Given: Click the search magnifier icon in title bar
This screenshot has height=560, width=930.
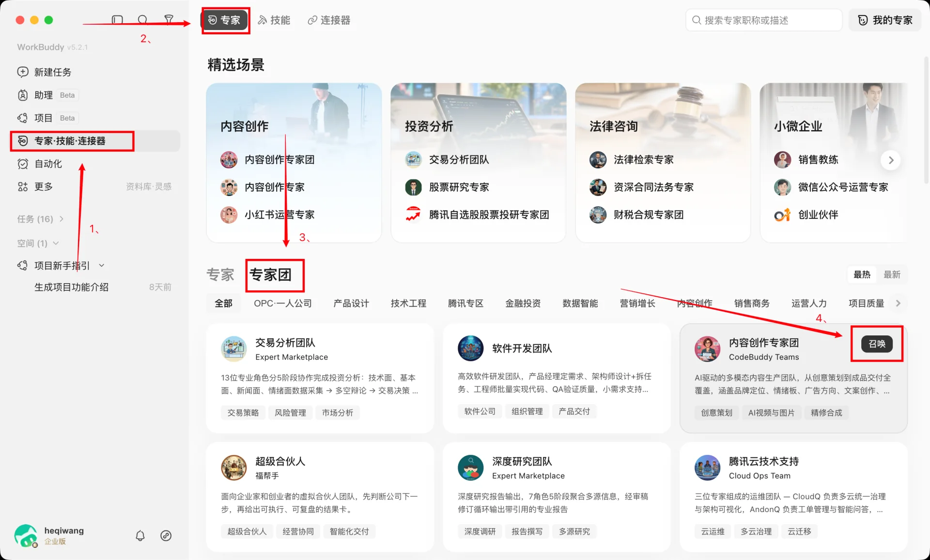Looking at the screenshot, I should pos(142,20).
